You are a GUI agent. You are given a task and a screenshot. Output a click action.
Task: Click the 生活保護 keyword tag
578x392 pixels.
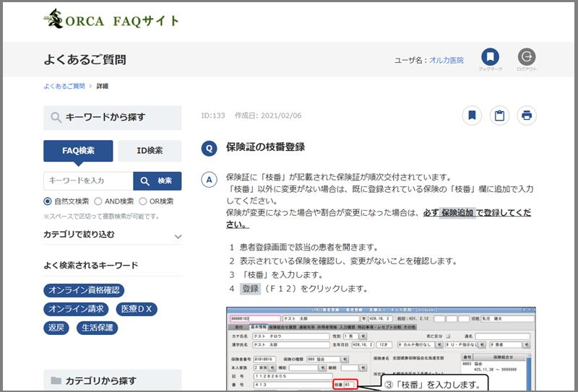point(98,328)
